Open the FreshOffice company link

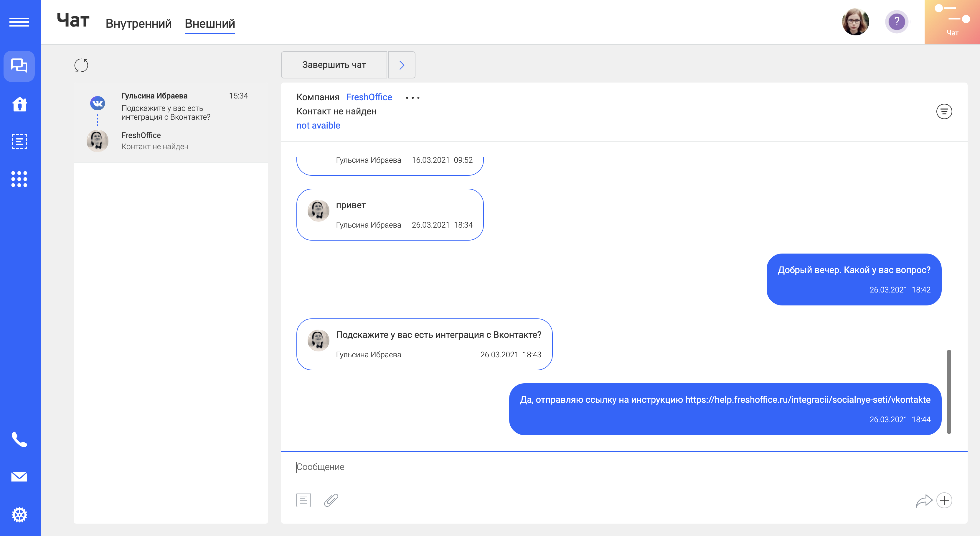[369, 97]
